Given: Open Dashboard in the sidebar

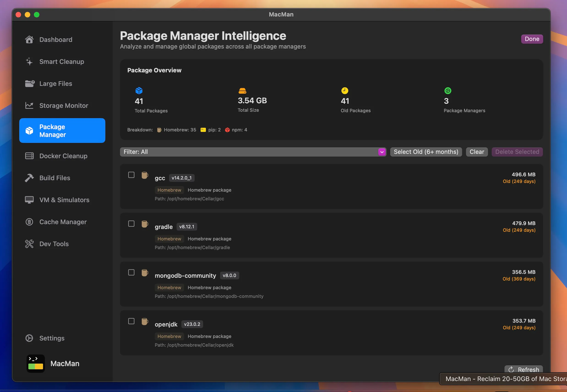Looking at the screenshot, I should 62,40.
